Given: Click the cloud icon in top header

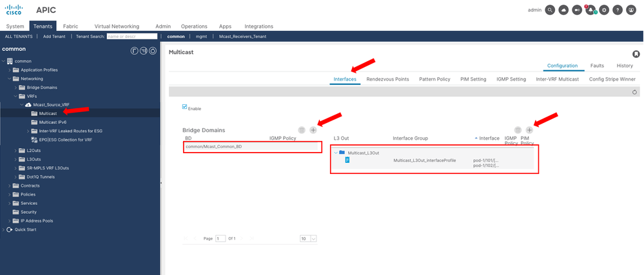Looking at the screenshot, I should pyautogui.click(x=563, y=10).
